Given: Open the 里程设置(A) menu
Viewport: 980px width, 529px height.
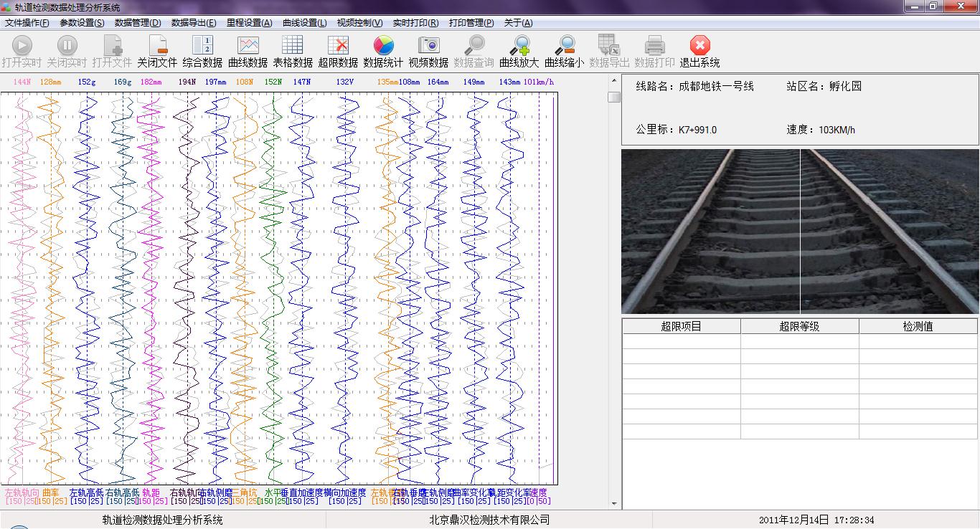Looking at the screenshot, I should click(x=250, y=23).
